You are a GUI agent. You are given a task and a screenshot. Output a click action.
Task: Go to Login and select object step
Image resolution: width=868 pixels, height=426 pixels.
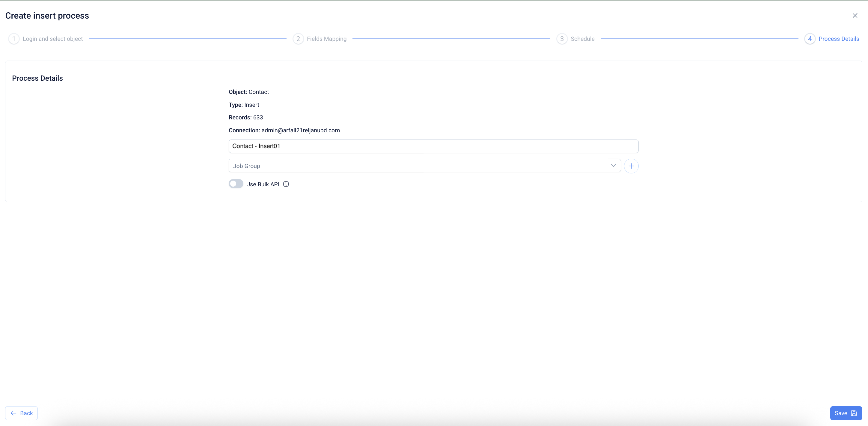pos(52,39)
